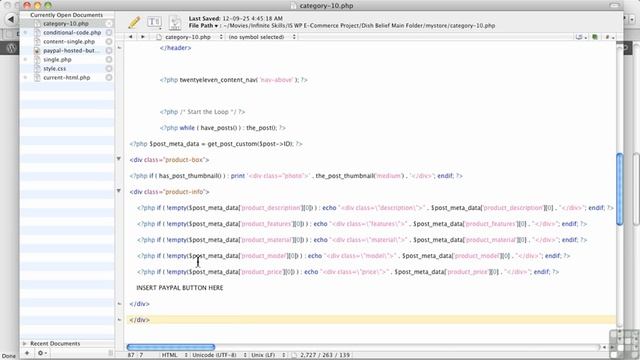Close single.php using its circle button

[x=109, y=60]
